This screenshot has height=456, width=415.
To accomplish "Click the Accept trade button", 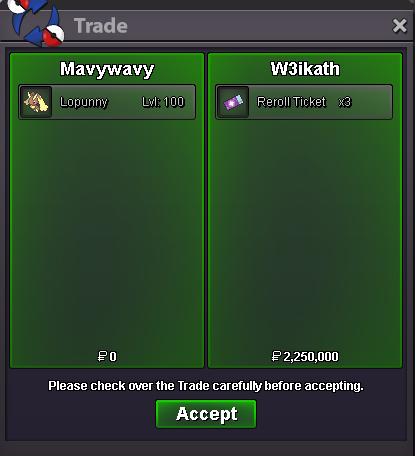I will [x=206, y=414].
